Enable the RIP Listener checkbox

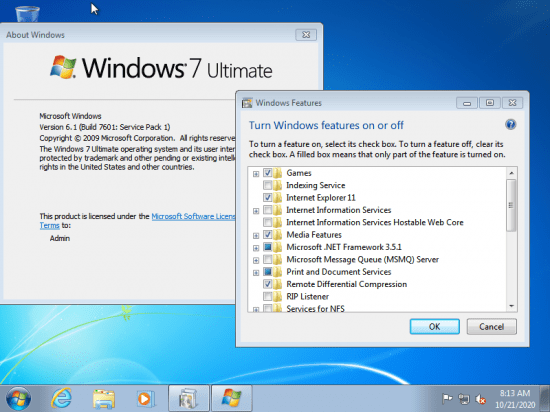coord(268,296)
